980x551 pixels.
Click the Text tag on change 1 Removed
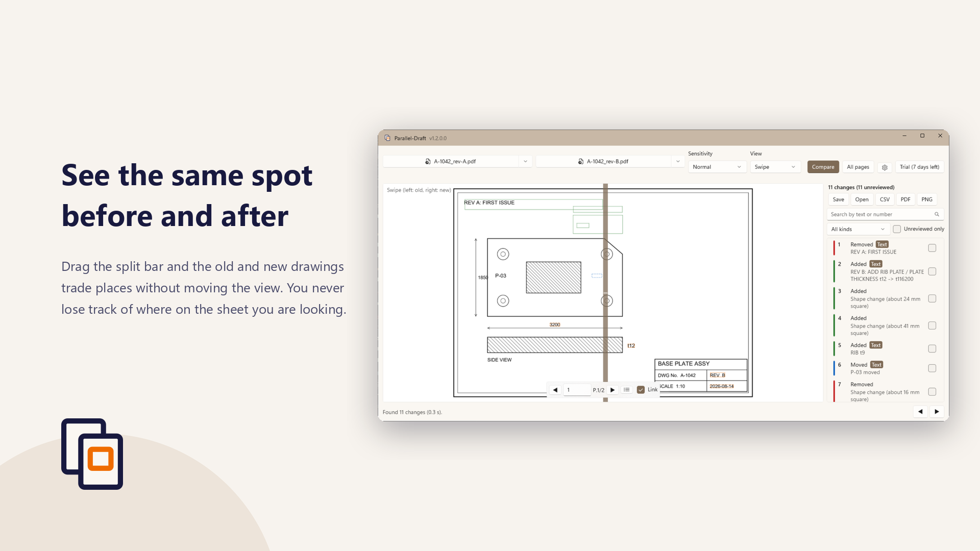pyautogui.click(x=882, y=244)
